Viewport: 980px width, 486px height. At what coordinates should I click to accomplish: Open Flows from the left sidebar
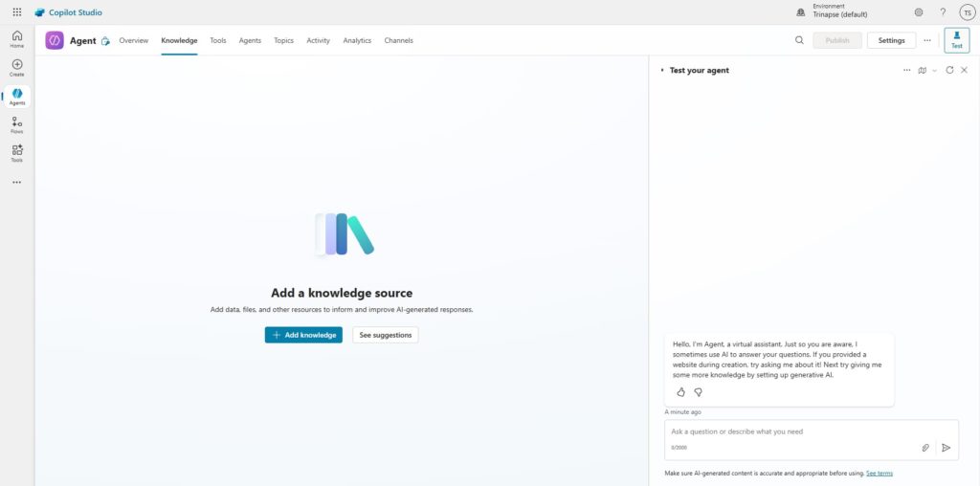click(17, 124)
